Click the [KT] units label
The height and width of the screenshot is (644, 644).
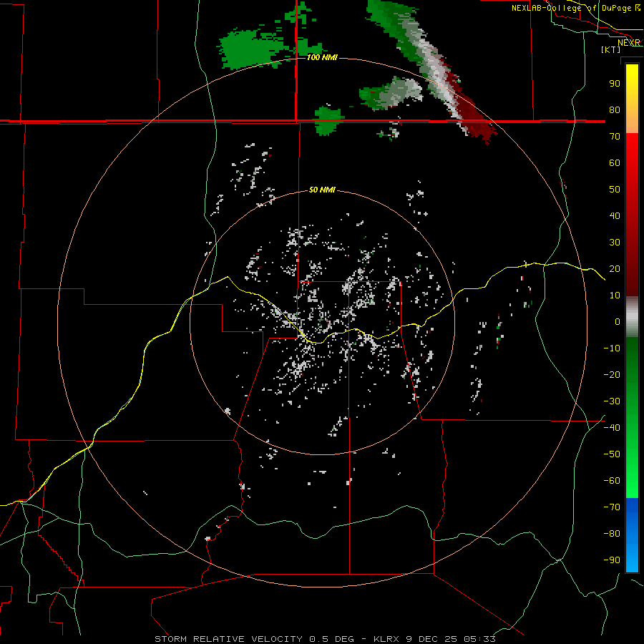[x=611, y=49]
